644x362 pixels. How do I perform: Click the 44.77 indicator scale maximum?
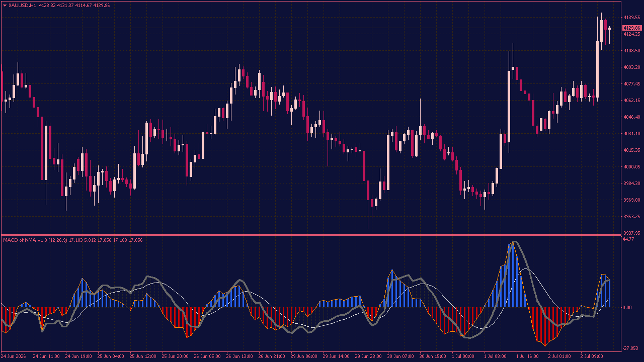click(x=628, y=239)
